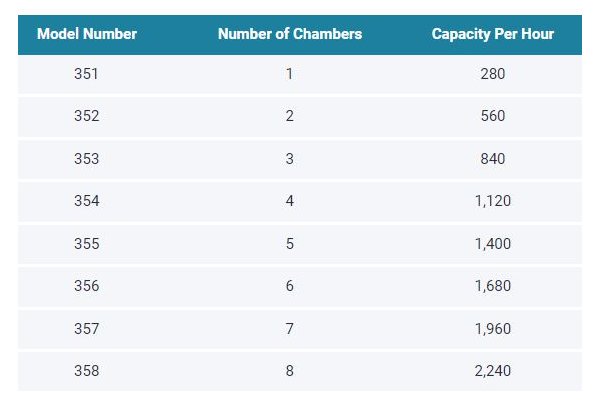Select the 1,680 capacity cell
The width and height of the screenshot is (600, 400).
(492, 286)
